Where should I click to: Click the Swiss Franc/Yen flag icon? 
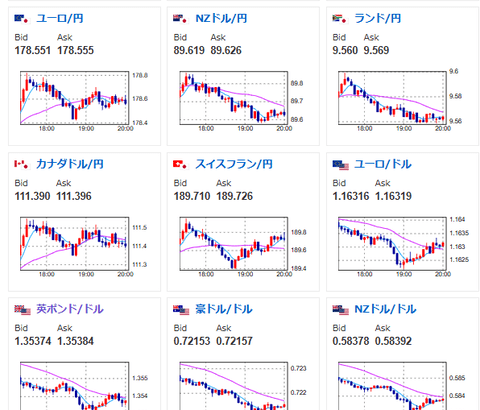[x=181, y=164]
